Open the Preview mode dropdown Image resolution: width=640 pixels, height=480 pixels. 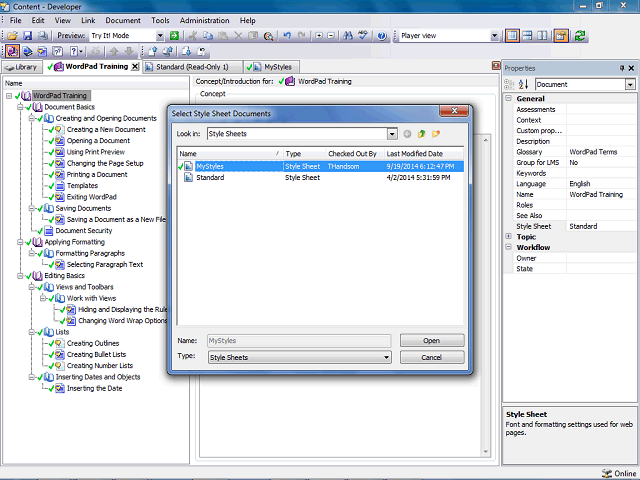tap(160, 36)
